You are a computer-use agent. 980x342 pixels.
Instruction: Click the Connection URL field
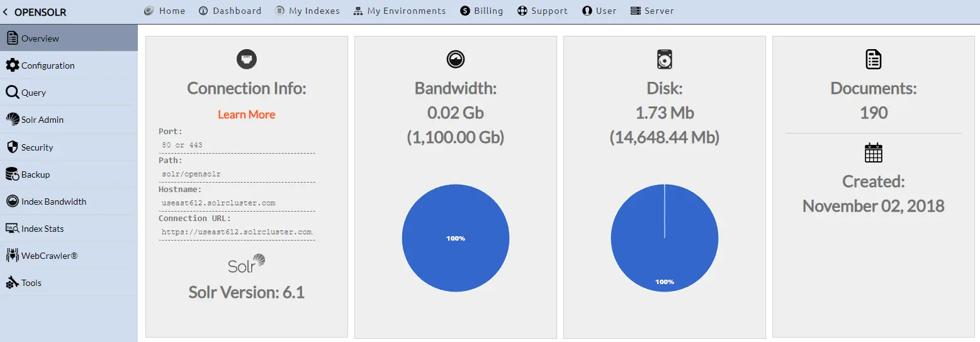tap(237, 232)
